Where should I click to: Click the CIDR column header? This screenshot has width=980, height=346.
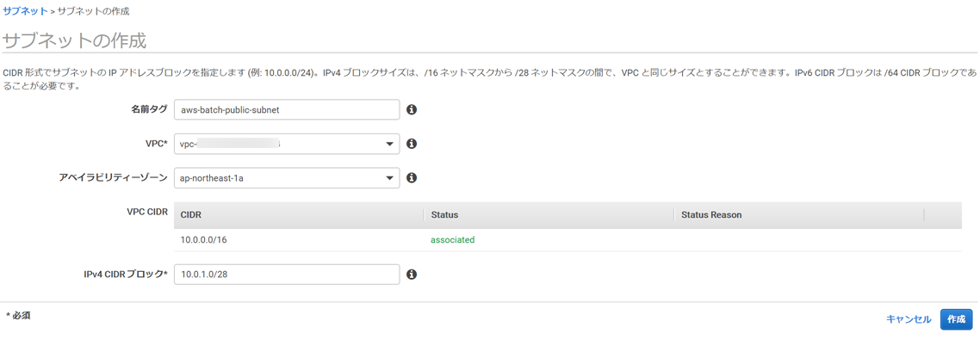click(x=191, y=215)
